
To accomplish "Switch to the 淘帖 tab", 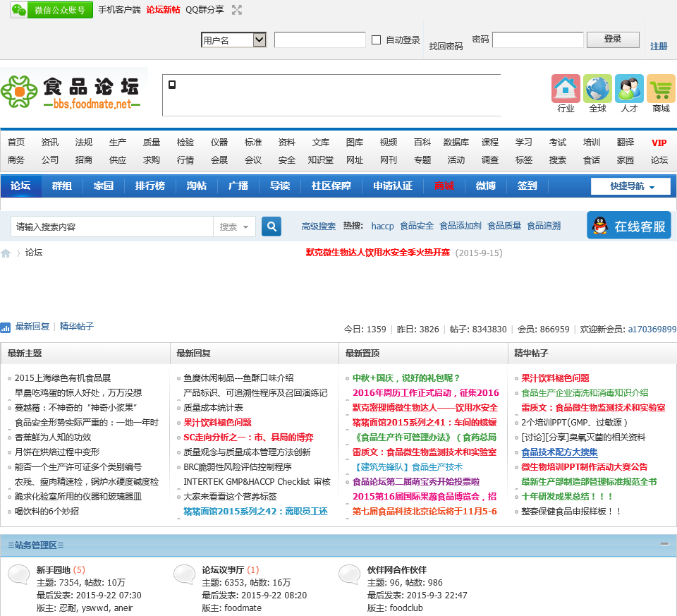I will coord(197,186).
